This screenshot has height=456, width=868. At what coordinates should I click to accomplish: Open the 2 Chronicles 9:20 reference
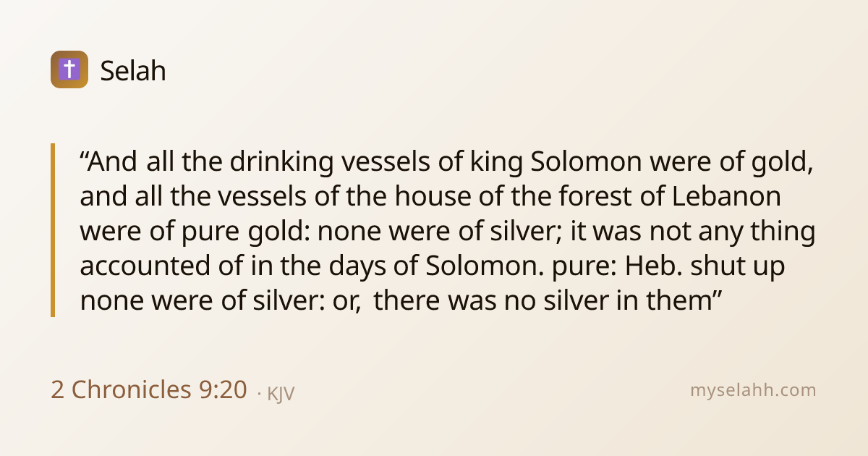[x=149, y=389]
